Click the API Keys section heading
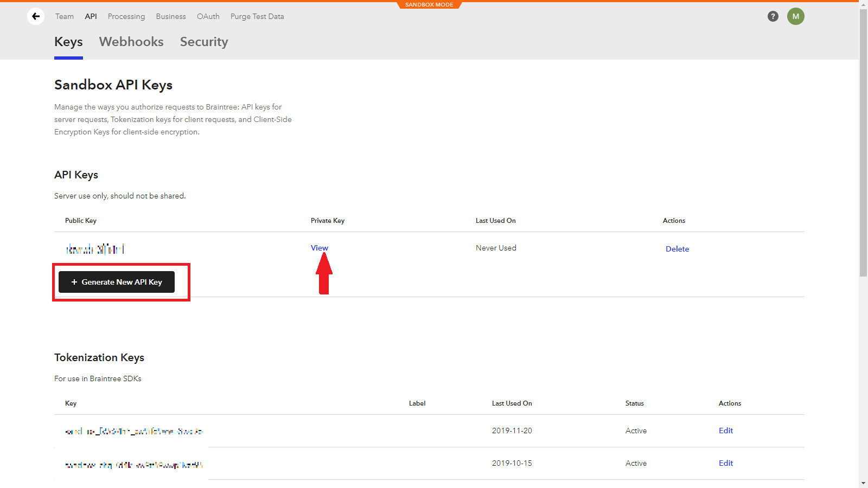Viewport: 868px width, 488px height. (x=76, y=175)
